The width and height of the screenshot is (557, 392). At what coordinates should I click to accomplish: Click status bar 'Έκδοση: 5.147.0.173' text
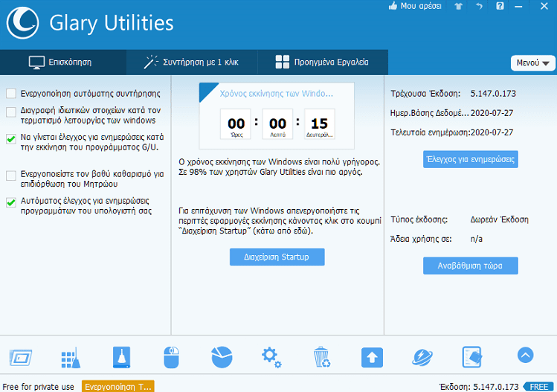click(x=479, y=387)
